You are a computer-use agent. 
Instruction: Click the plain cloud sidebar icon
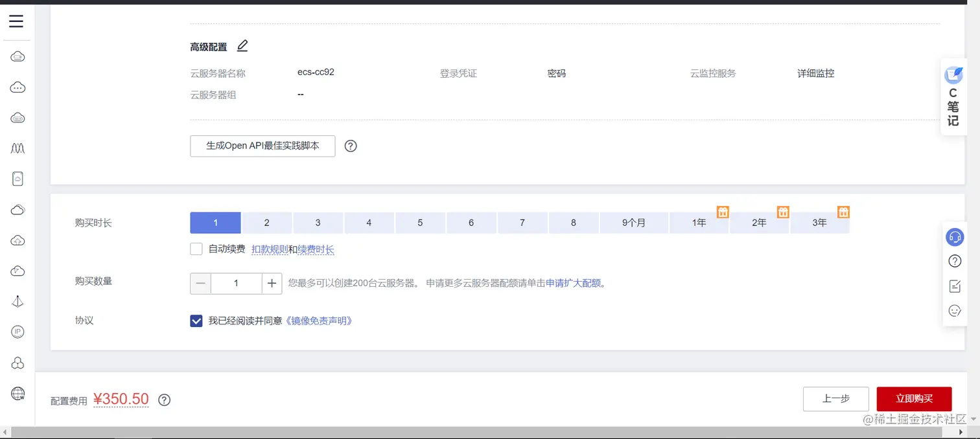(x=17, y=210)
